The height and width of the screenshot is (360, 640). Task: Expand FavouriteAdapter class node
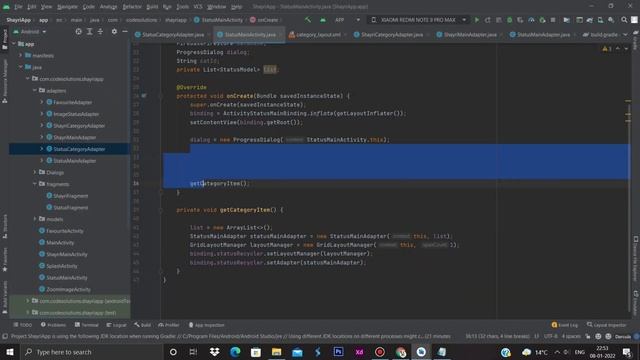(42, 102)
